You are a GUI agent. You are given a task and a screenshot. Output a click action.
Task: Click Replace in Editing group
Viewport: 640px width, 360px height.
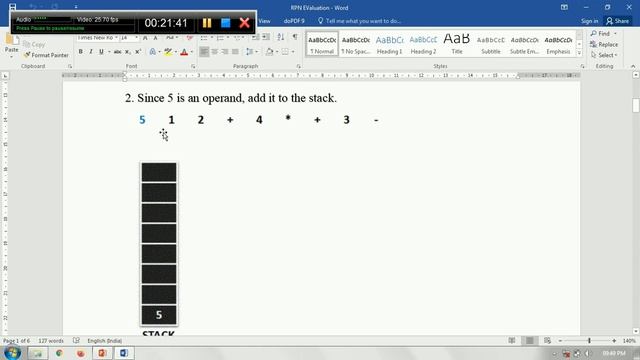(604, 44)
